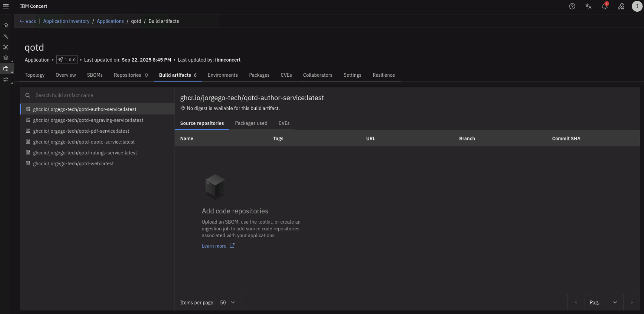Viewport: 644px width, 314px height.
Task: Expand the page number dropdown
Action: [603, 303]
